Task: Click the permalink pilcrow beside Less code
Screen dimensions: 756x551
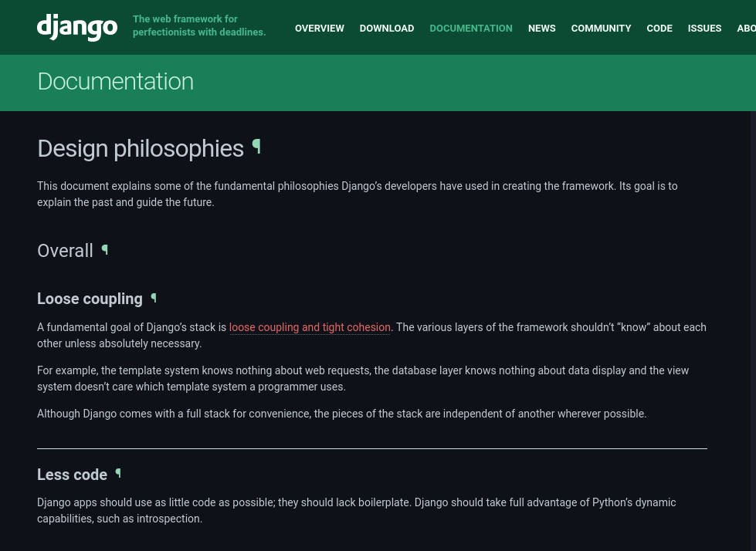Action: point(118,473)
